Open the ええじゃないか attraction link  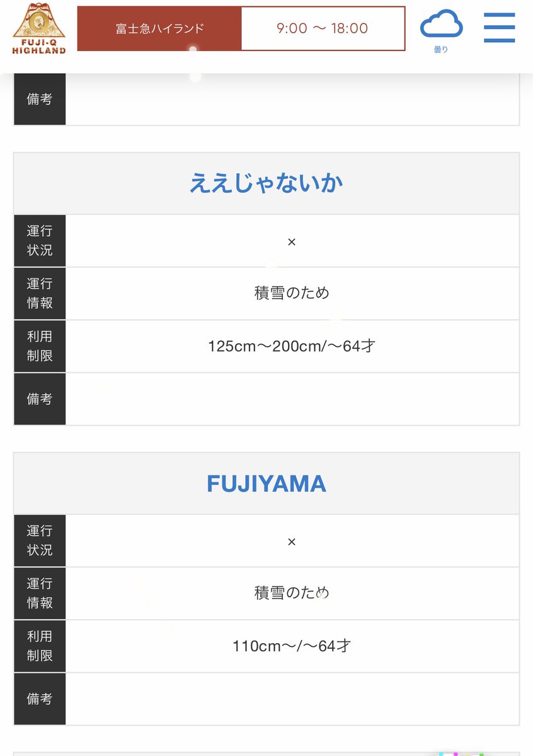tap(266, 183)
